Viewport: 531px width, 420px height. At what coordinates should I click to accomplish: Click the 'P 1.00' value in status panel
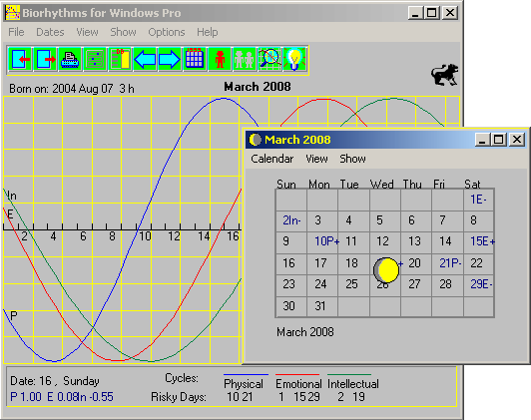pos(26,397)
